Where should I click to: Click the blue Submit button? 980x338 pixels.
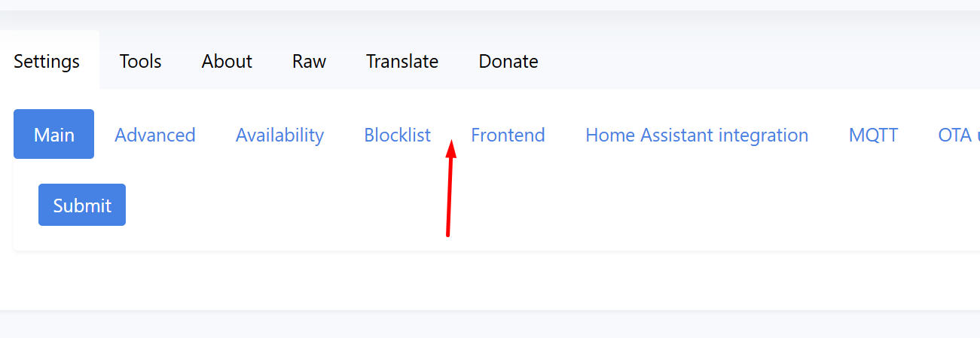point(82,205)
